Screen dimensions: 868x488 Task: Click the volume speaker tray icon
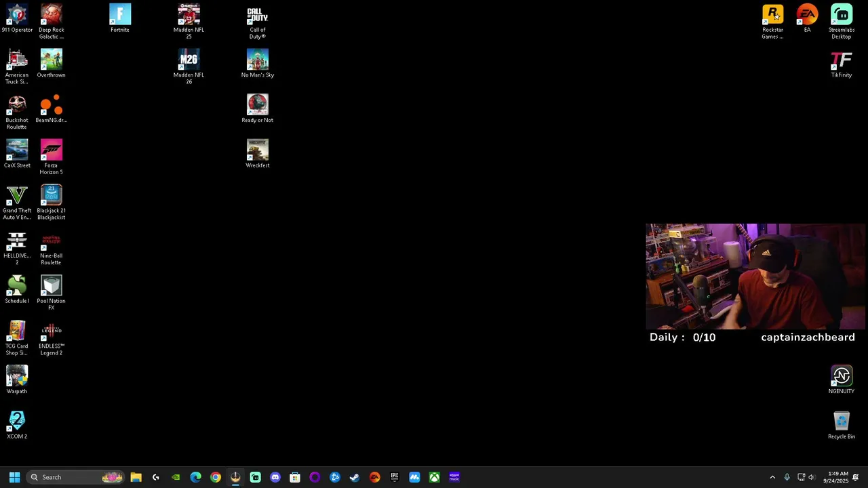[x=812, y=477]
